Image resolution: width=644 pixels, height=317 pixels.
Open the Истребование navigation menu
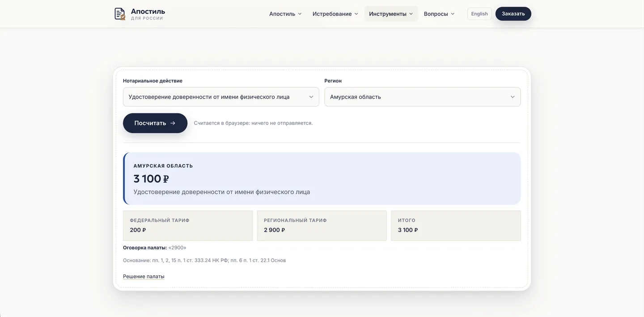click(335, 14)
